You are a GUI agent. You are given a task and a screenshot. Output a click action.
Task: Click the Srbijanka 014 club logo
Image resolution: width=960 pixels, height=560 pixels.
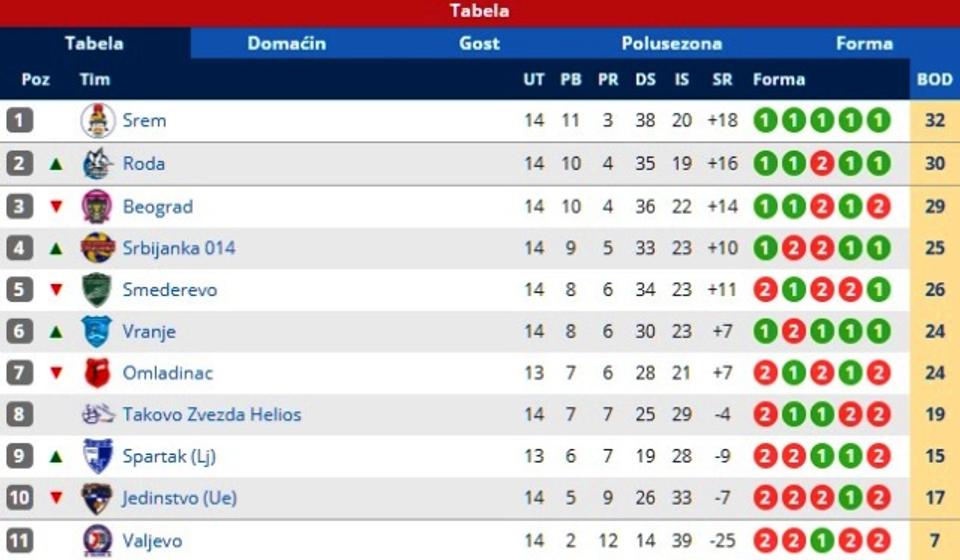pos(97,248)
